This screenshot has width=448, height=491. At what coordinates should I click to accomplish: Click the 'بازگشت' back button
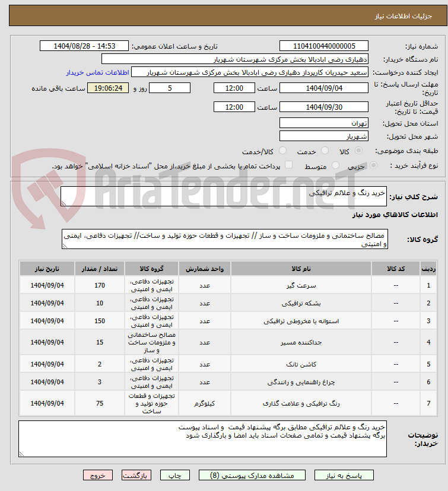pos(136,475)
